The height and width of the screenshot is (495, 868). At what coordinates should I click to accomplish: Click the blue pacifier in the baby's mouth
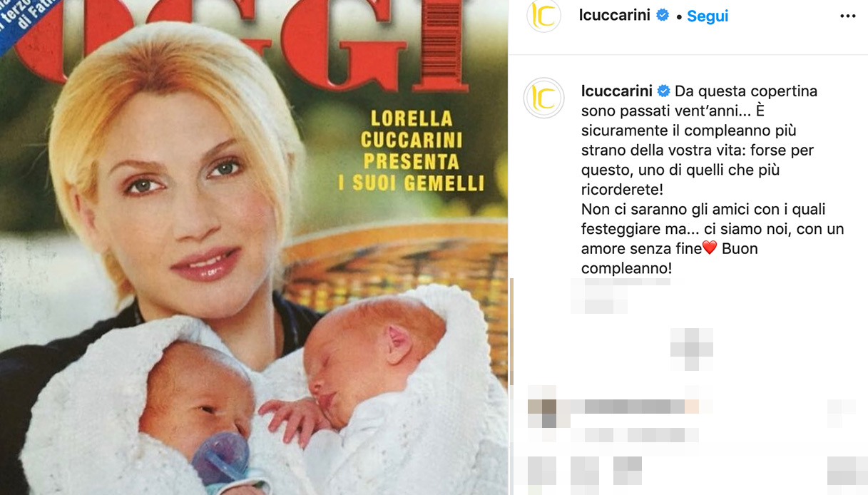point(221,459)
